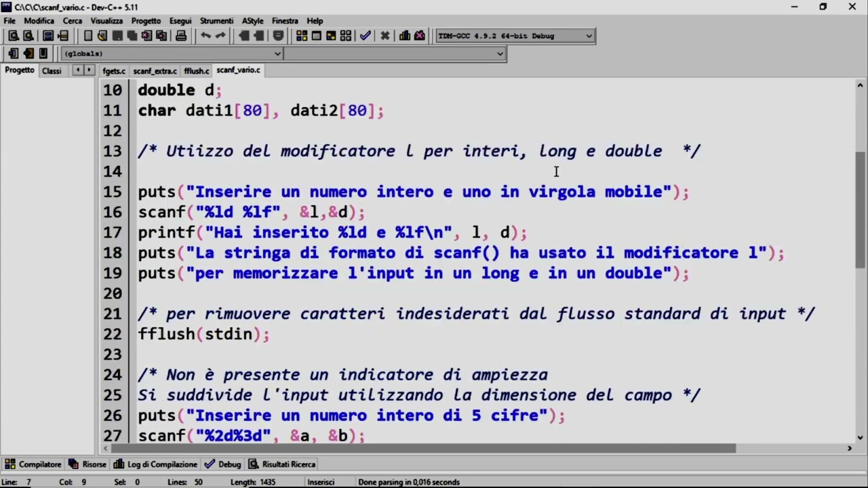The width and height of the screenshot is (868, 488).
Task: Click the Redo arrow icon
Action: click(220, 36)
